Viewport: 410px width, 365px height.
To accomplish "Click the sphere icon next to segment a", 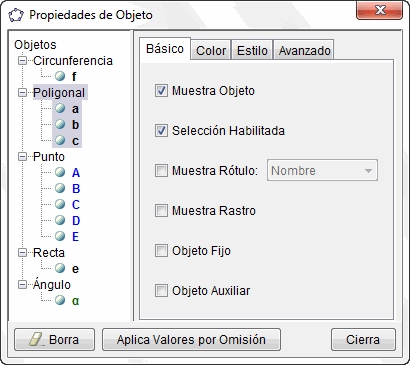I will coord(60,108).
